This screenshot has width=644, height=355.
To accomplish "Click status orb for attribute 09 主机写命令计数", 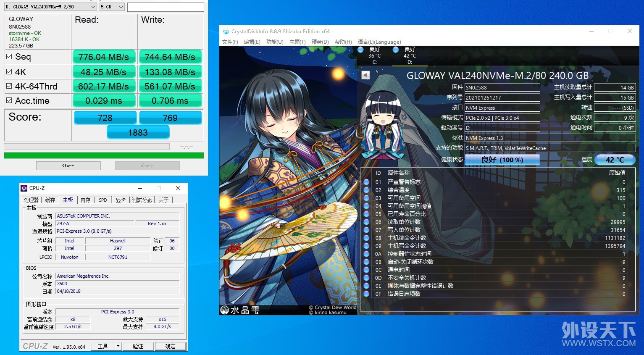I will [366, 246].
